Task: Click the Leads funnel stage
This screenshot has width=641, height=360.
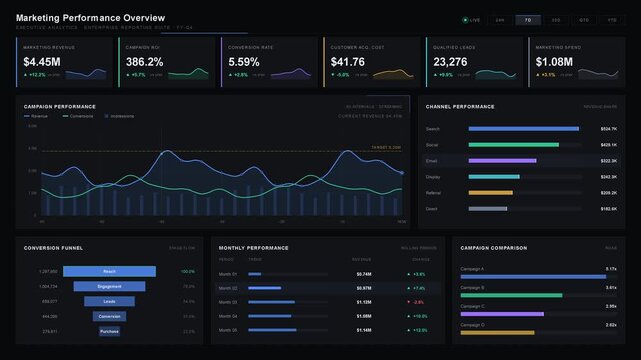Action: pyautogui.click(x=109, y=302)
